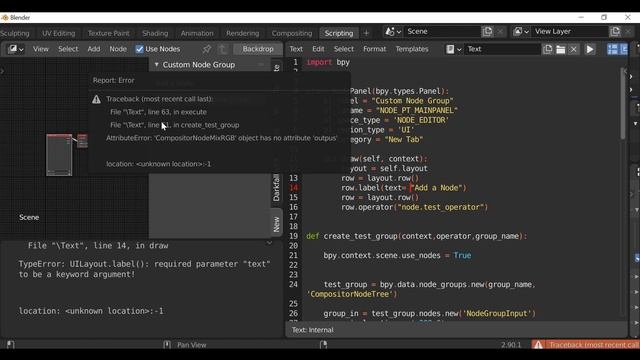This screenshot has height=360, width=640.
Task: Click the Text datablock name field
Action: [503, 49]
